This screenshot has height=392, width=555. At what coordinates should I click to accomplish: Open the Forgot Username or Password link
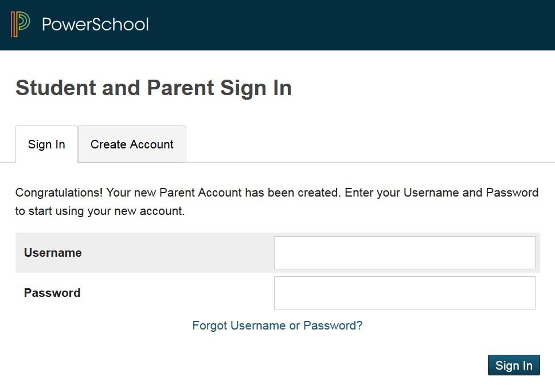click(x=277, y=326)
